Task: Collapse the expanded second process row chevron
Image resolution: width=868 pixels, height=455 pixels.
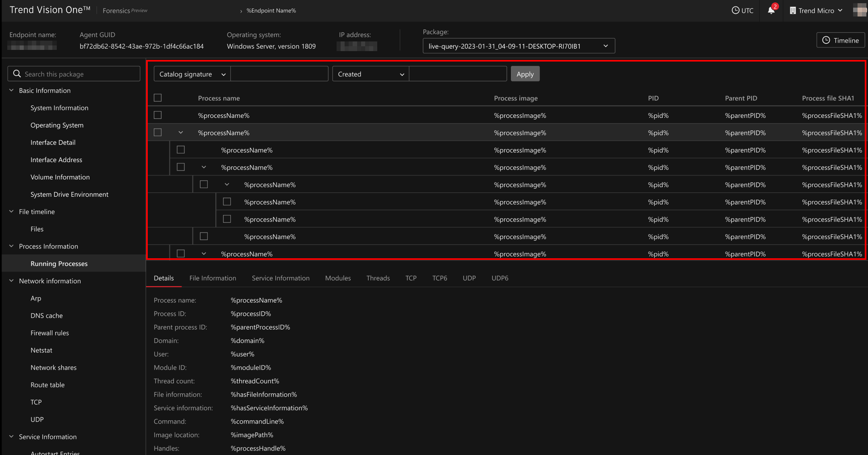Action: 181,132
